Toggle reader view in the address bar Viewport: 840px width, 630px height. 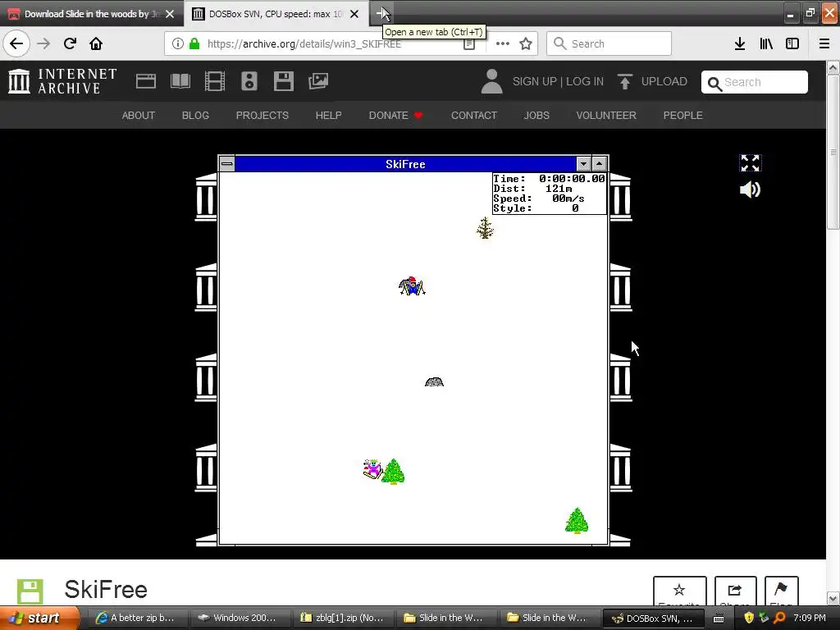point(468,43)
